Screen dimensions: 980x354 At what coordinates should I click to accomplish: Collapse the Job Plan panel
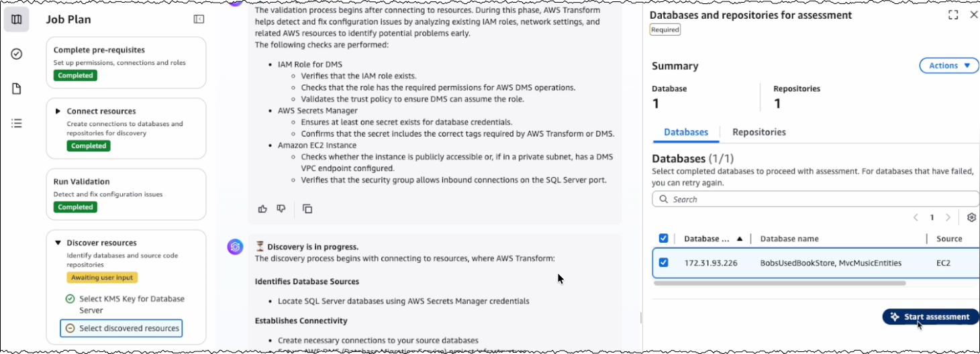point(199,19)
